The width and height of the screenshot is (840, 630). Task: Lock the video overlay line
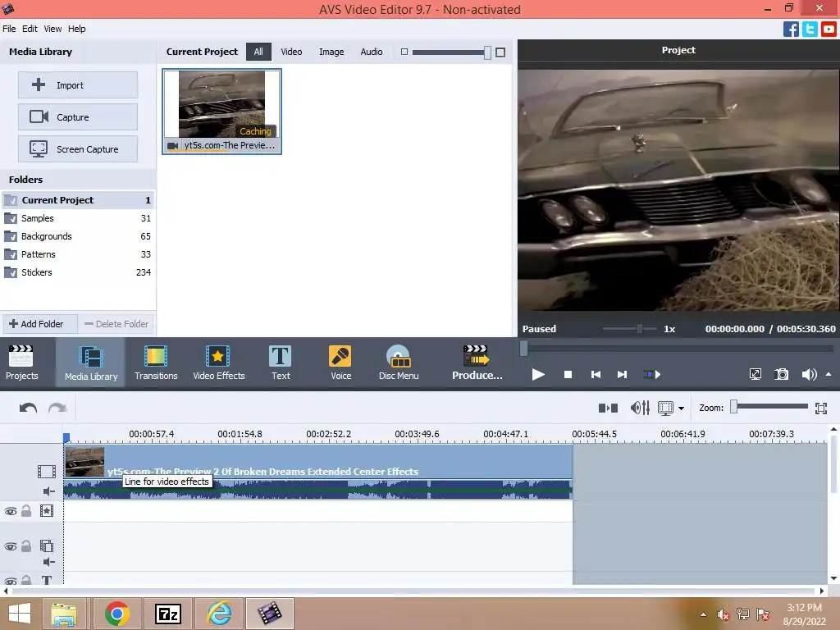(x=25, y=546)
